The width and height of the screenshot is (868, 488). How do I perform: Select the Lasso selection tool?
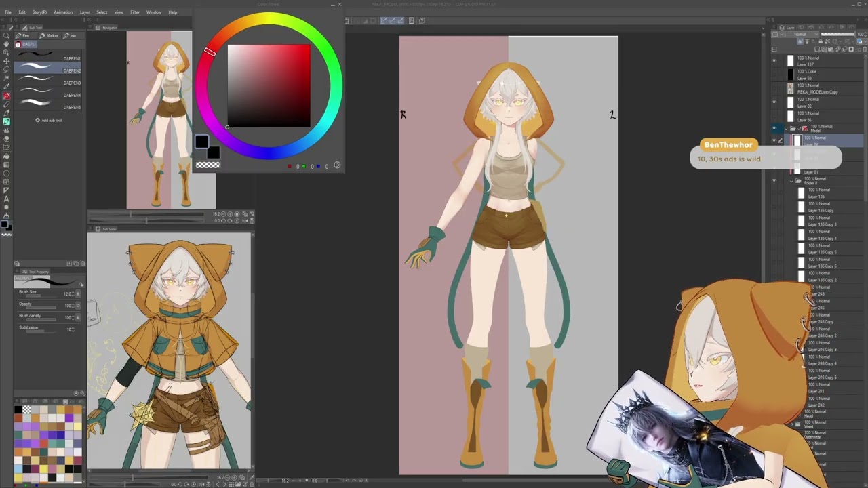click(6, 70)
